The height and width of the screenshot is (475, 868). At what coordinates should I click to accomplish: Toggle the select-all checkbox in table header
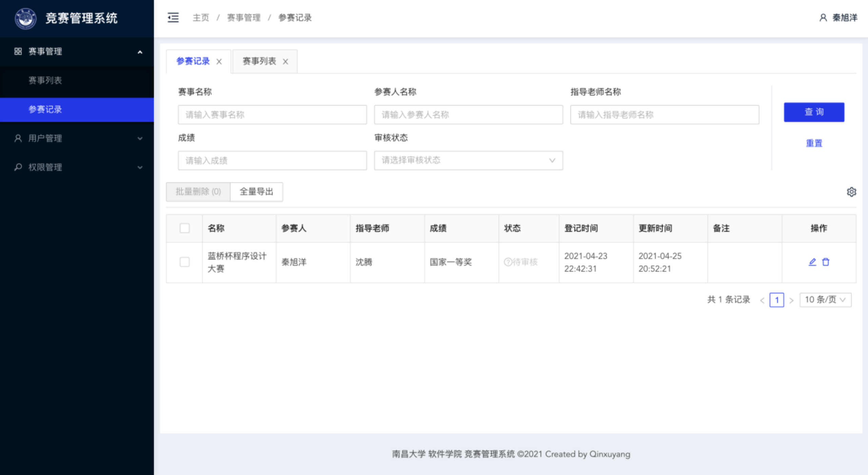click(x=184, y=228)
